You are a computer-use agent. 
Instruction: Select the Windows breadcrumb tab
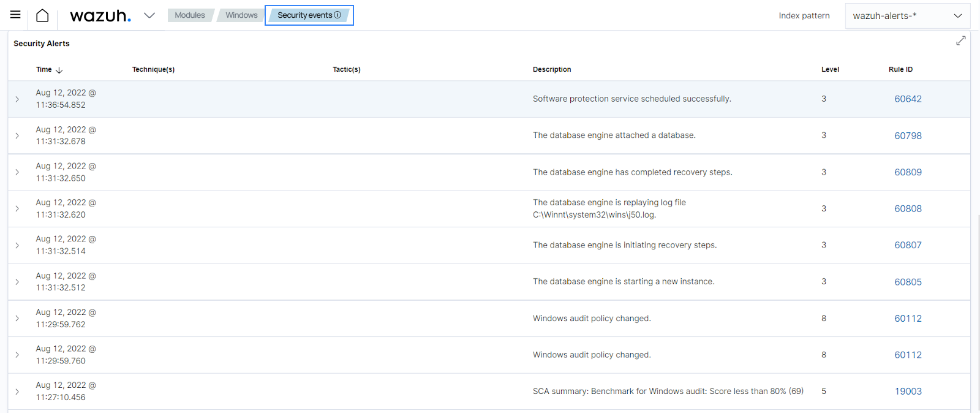[x=241, y=15]
